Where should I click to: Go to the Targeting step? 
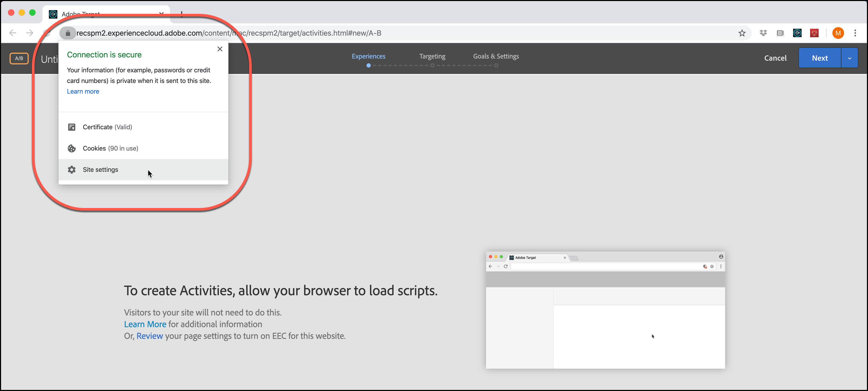point(432,56)
